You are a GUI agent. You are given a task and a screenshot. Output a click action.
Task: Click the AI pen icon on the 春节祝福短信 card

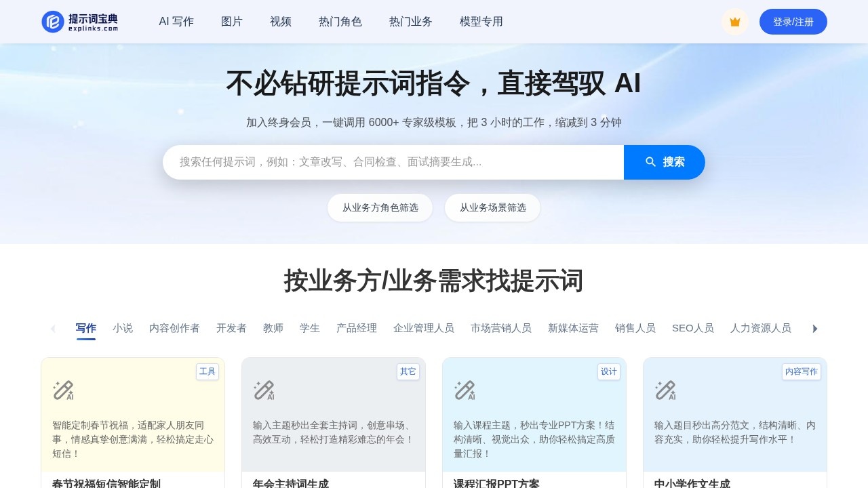(63, 390)
